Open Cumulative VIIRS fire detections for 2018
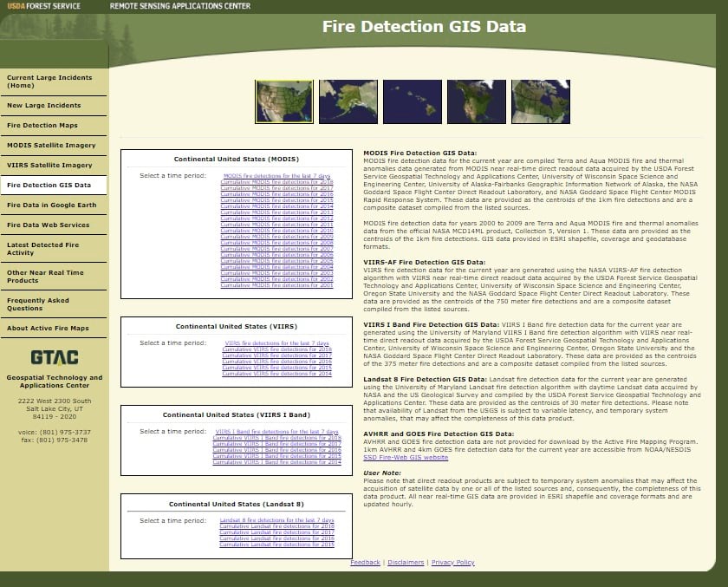 (x=276, y=349)
